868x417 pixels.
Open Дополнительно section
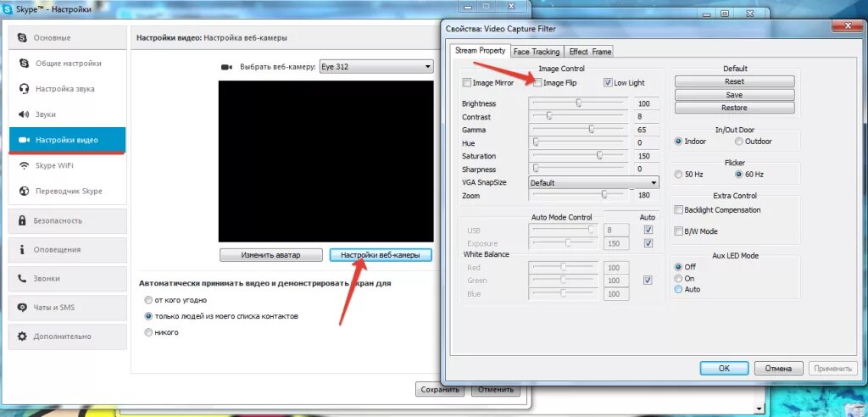tap(68, 336)
